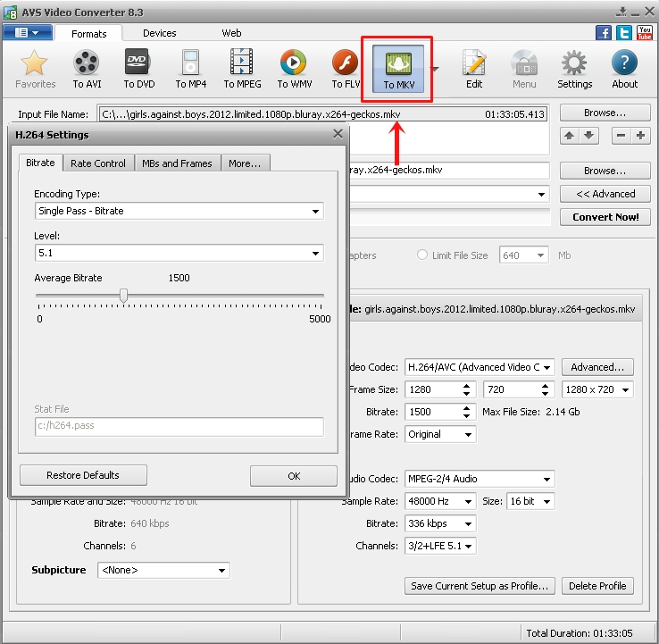The width and height of the screenshot is (659, 644).
Task: Add input file with plus button
Action: 640,136
